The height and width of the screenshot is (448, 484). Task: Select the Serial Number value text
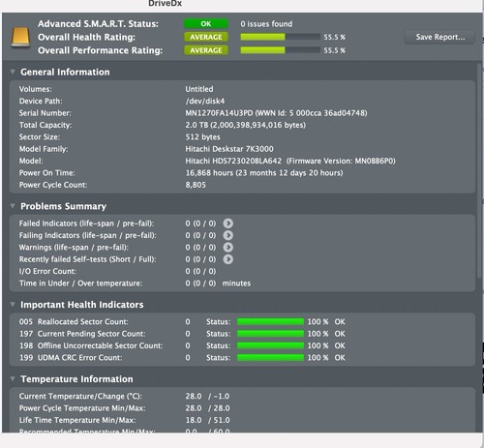(276, 113)
